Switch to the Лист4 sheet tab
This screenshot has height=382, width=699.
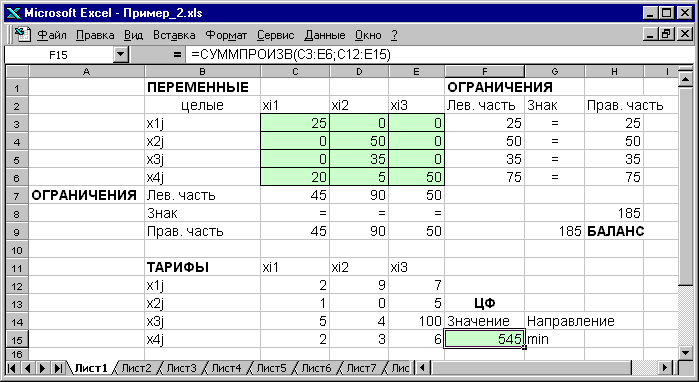point(226,368)
